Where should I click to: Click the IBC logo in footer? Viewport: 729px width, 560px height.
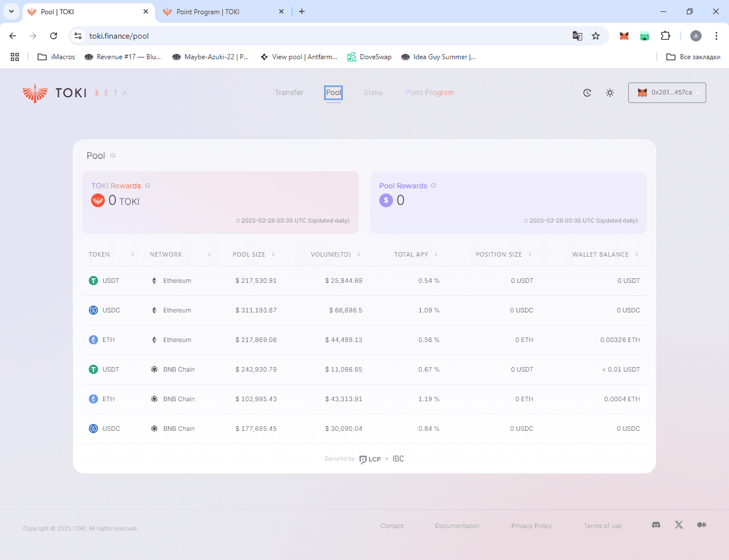[x=398, y=459]
